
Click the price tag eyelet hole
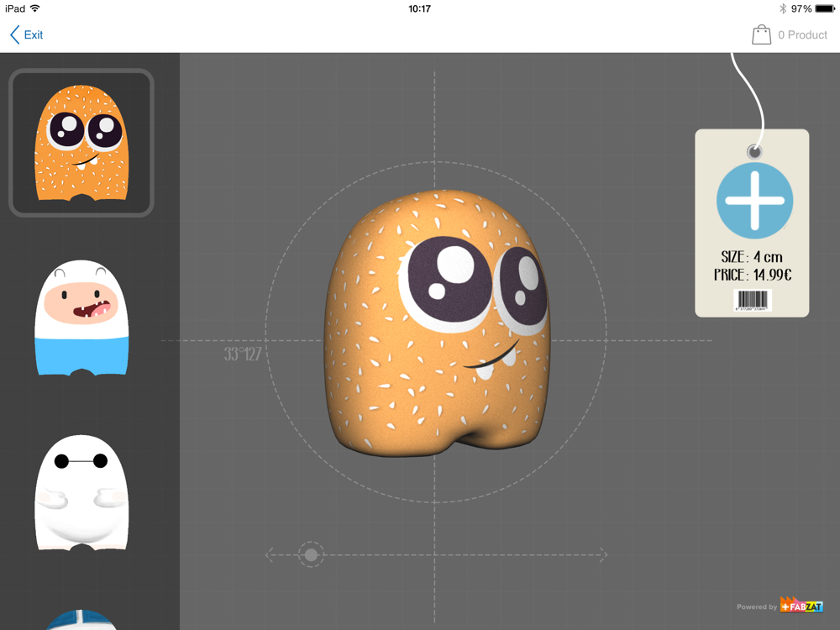pyautogui.click(x=754, y=152)
